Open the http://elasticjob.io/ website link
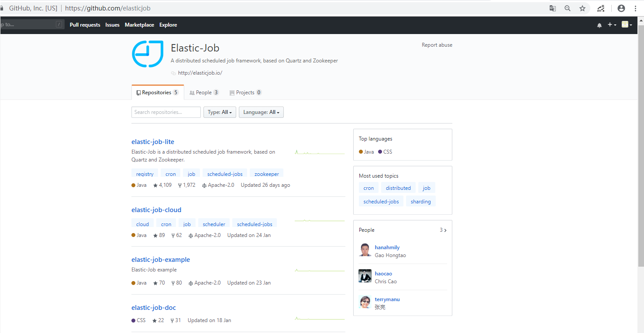 click(200, 73)
